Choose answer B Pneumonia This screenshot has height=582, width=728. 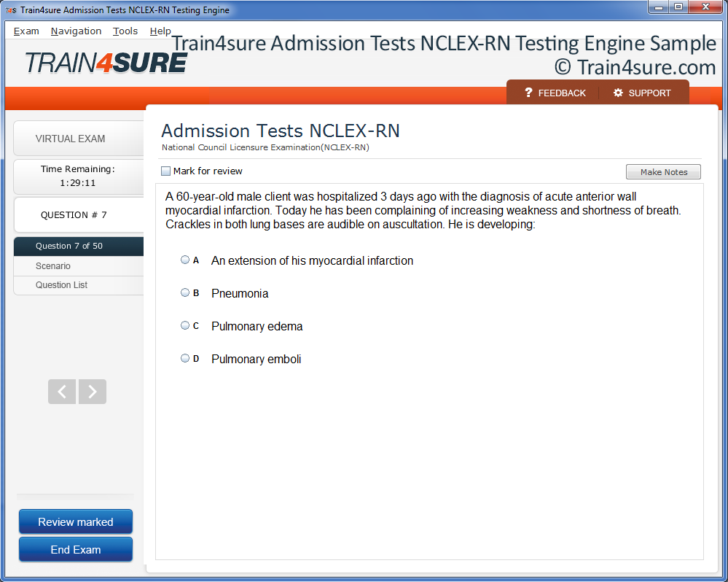coord(185,292)
